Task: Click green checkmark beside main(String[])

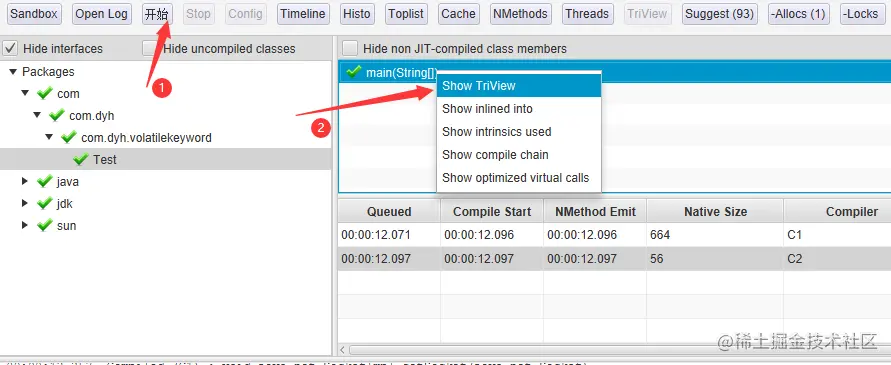Action: coord(354,72)
